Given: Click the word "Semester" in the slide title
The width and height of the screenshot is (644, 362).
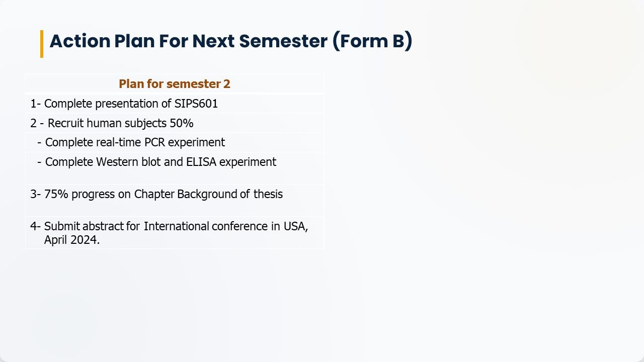Looking at the screenshot, I should [283, 42].
